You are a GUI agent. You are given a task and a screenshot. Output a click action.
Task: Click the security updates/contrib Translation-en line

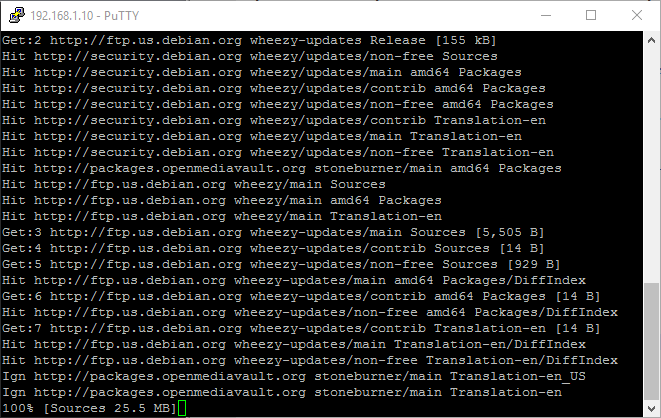(x=274, y=121)
